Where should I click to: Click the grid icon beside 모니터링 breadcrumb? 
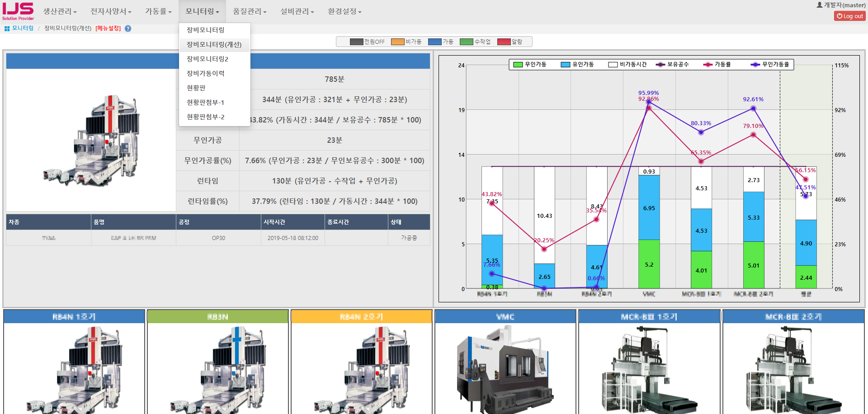tap(7, 28)
